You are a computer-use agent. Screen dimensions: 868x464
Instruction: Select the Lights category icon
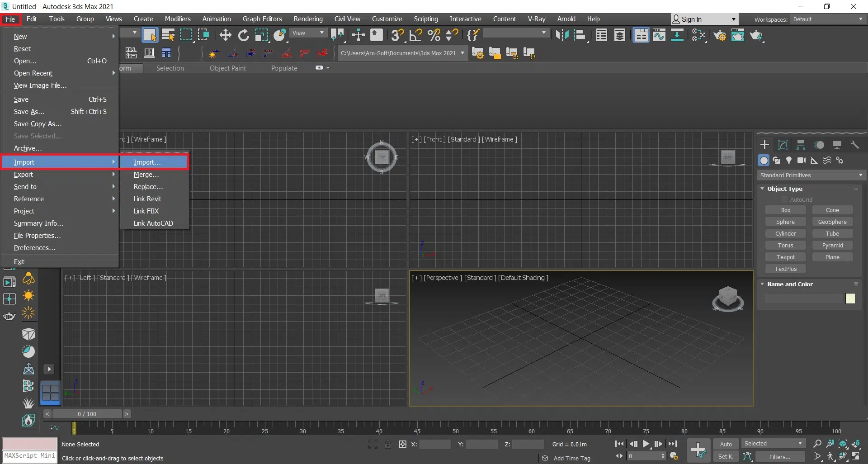789,160
